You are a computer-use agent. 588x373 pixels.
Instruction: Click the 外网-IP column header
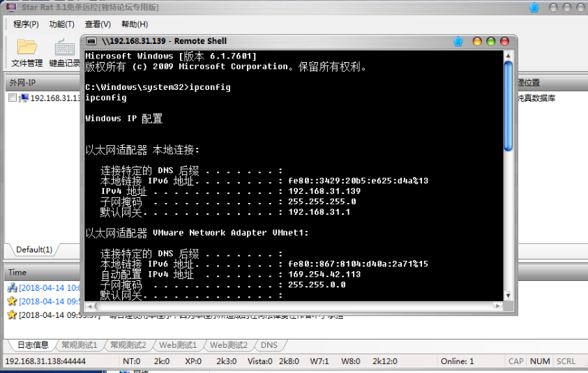click(x=42, y=83)
